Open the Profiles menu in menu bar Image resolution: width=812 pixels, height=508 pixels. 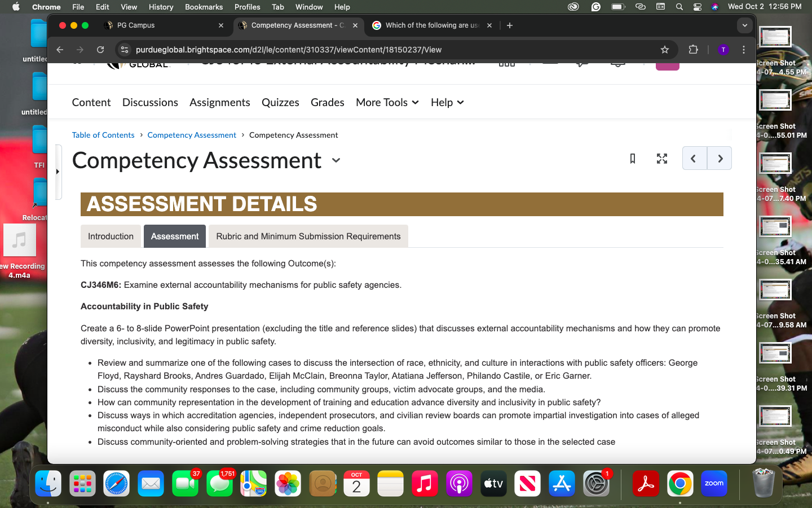(247, 7)
